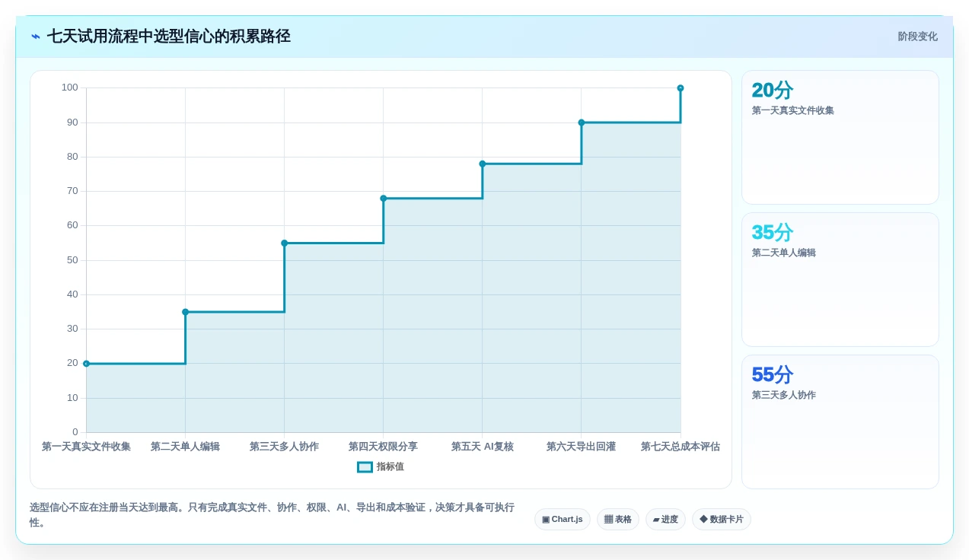
Task: Select the 20分 data card
Action: [x=840, y=138]
